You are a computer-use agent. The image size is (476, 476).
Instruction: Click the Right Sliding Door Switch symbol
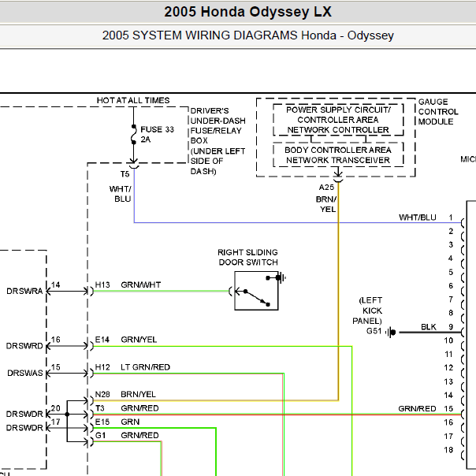[256, 291]
